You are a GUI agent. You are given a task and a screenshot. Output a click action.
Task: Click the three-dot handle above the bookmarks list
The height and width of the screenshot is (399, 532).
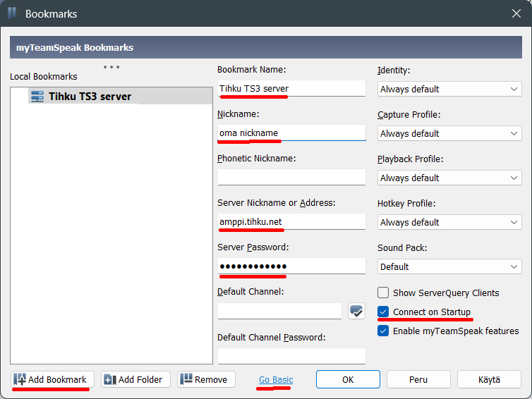tap(111, 68)
